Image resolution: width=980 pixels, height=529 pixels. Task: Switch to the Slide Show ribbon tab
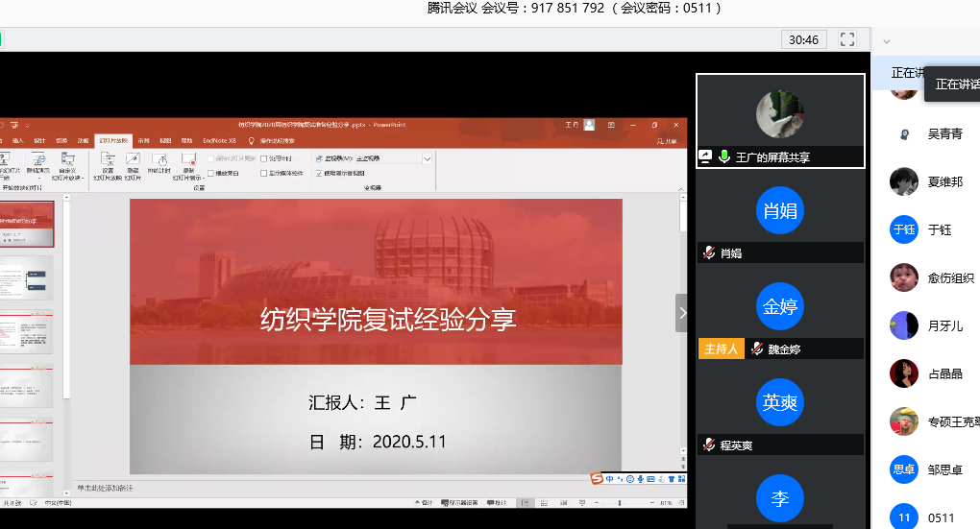tap(113, 140)
